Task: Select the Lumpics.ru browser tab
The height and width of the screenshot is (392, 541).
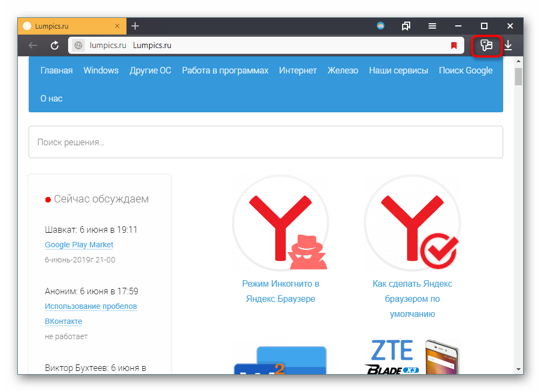Action: pos(70,26)
